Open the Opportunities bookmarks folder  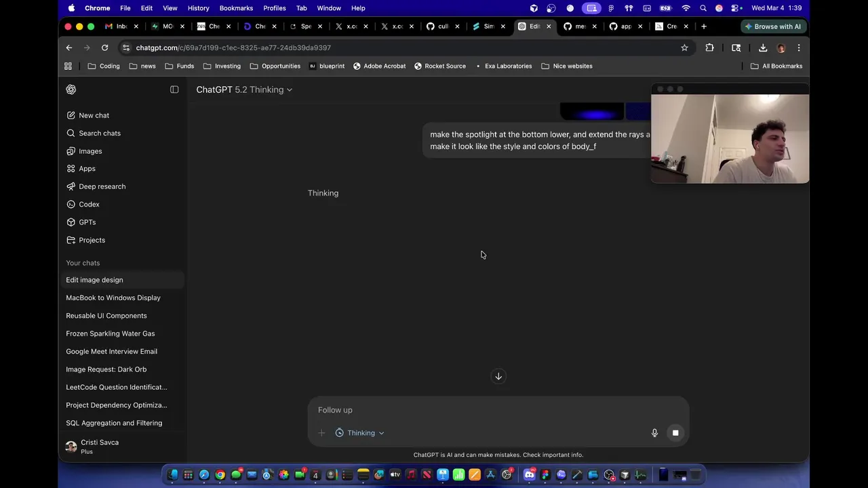(x=275, y=66)
